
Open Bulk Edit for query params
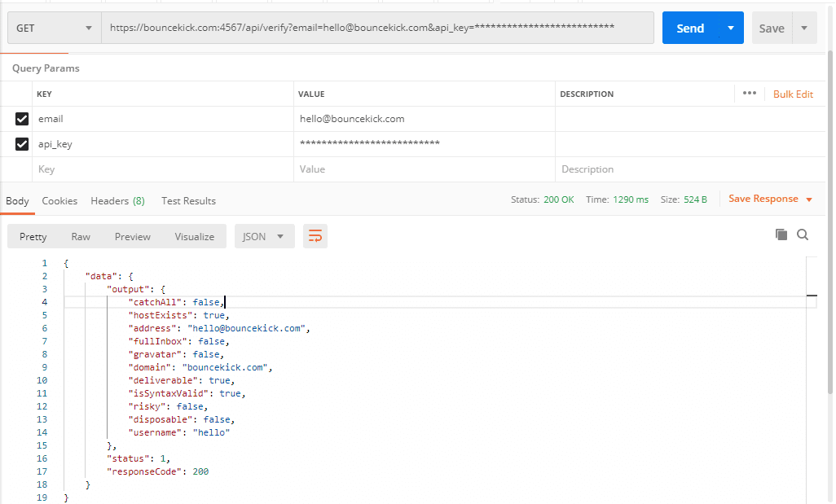(x=792, y=94)
